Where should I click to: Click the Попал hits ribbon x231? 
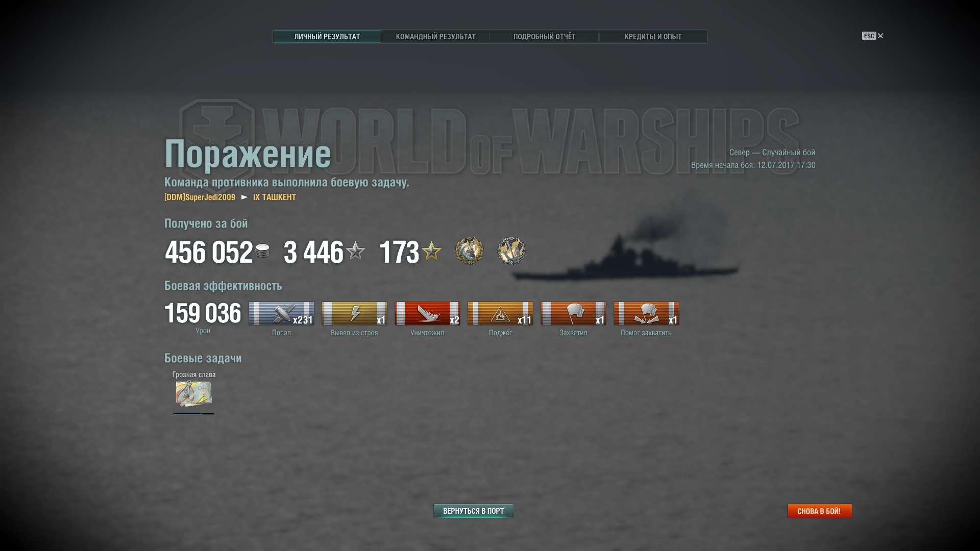[281, 313]
